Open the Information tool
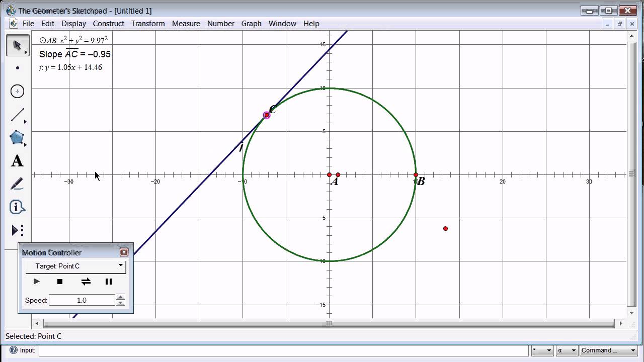This screenshot has height=362, width=644. (17, 207)
